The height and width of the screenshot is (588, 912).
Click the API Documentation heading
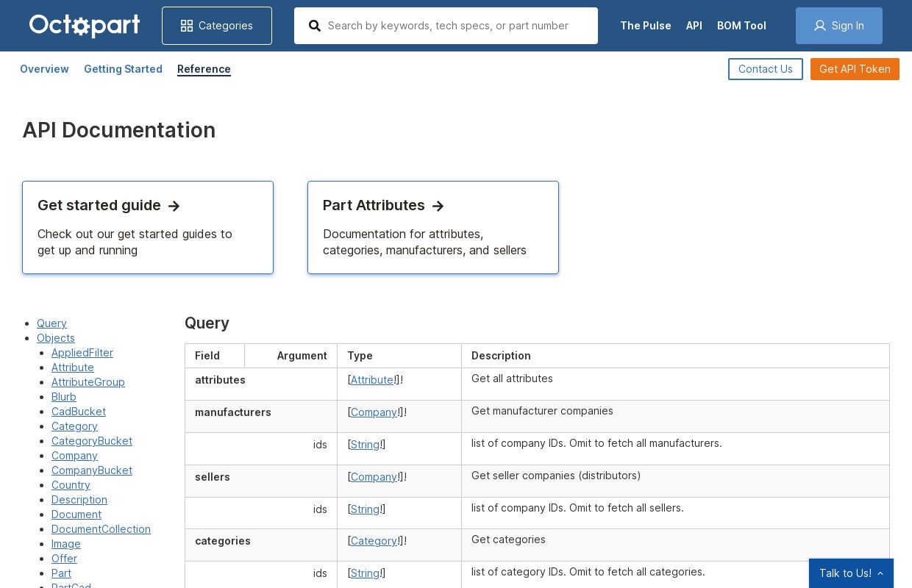(x=118, y=130)
